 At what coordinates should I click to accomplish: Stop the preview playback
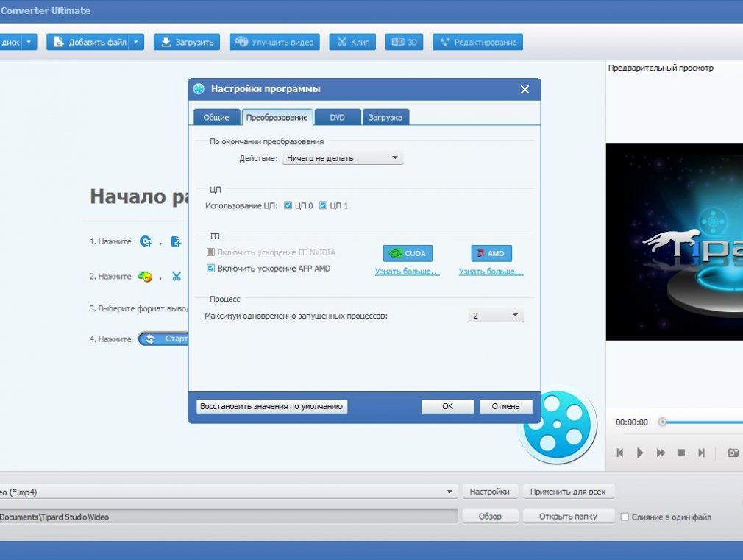coord(681,453)
